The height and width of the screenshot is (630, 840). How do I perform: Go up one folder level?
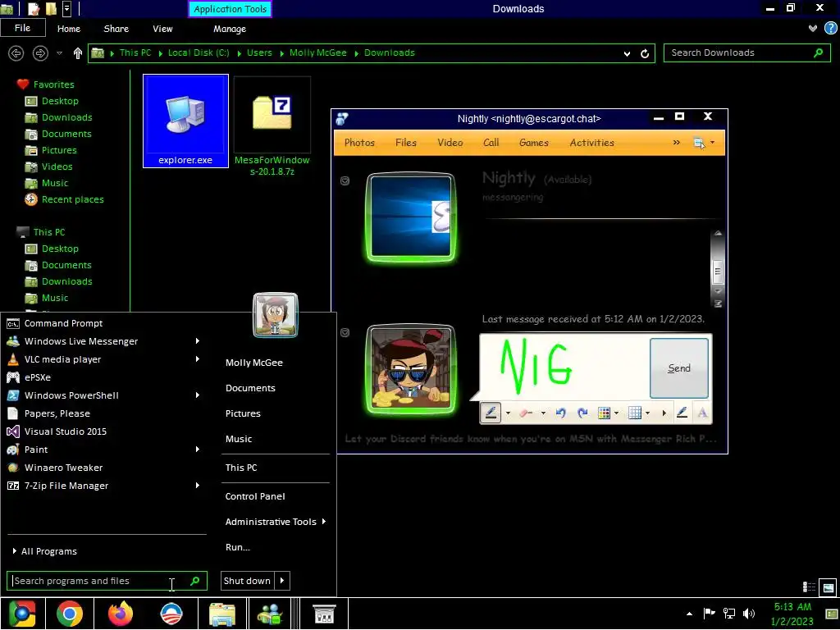point(78,53)
